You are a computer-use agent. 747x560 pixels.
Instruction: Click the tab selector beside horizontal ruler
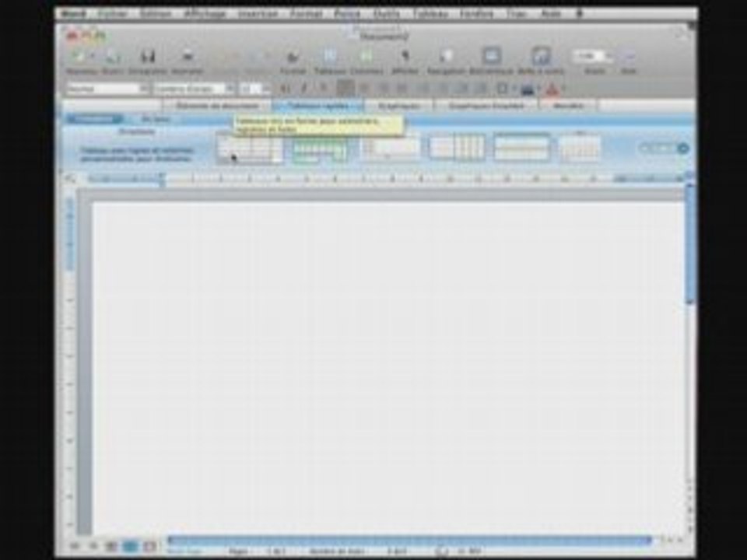click(71, 179)
